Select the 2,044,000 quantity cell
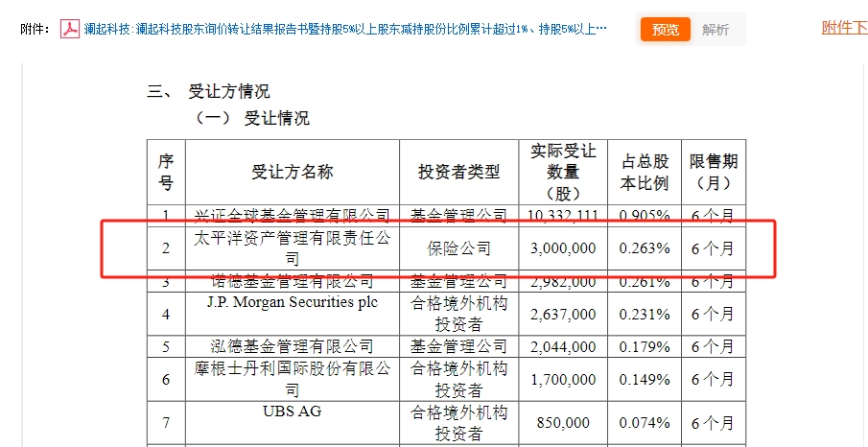 coord(563,346)
